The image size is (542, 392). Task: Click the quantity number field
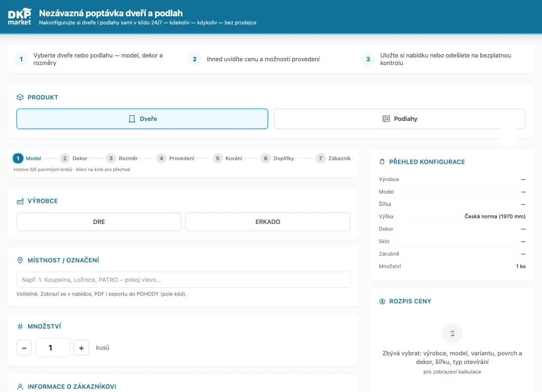[x=53, y=348]
